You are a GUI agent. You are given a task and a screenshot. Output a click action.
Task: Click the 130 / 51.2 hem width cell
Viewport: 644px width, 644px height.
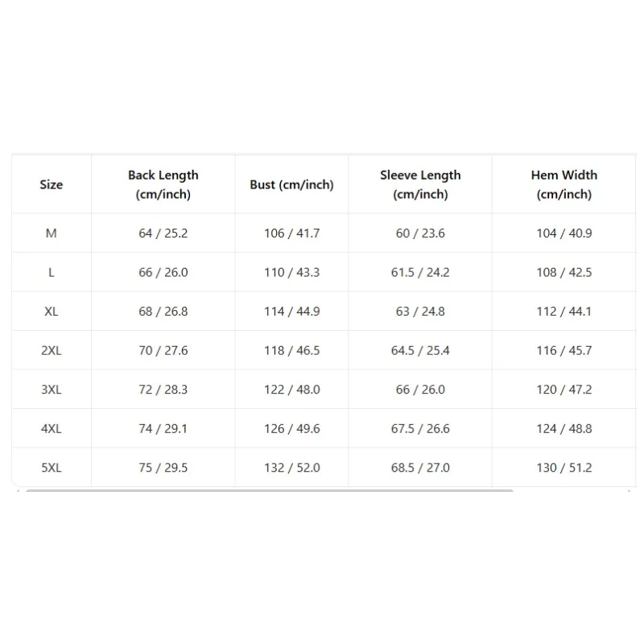[x=563, y=468]
